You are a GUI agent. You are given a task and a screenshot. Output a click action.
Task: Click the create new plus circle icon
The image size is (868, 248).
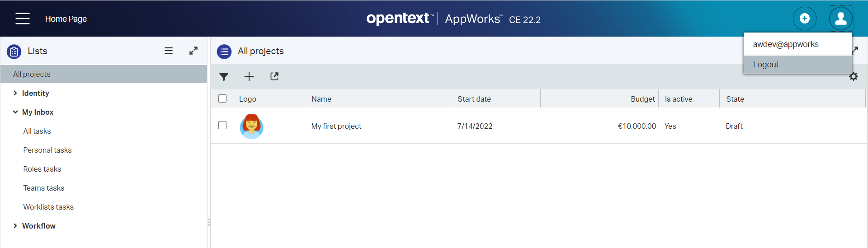[x=804, y=19]
